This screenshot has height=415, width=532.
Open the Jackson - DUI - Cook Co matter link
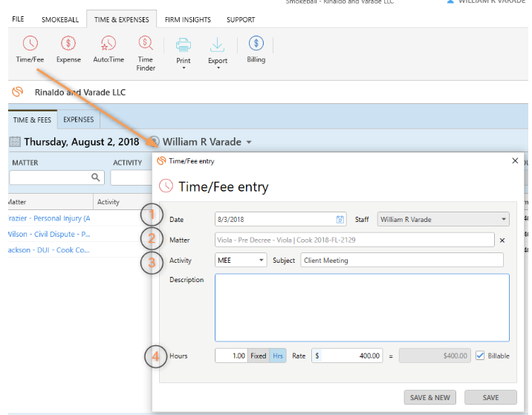pyautogui.click(x=49, y=250)
